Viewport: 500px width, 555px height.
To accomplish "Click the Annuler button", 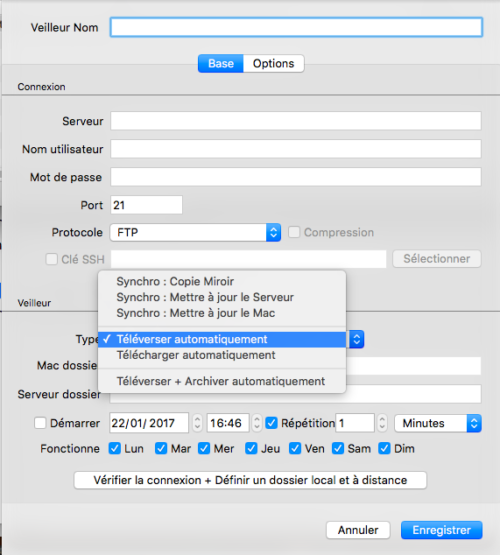I will tap(358, 530).
